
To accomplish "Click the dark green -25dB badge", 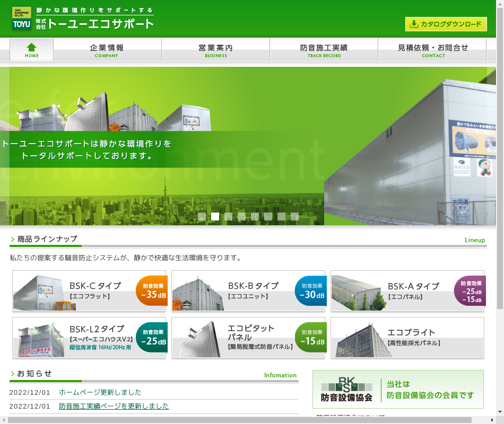I will 152,338.
